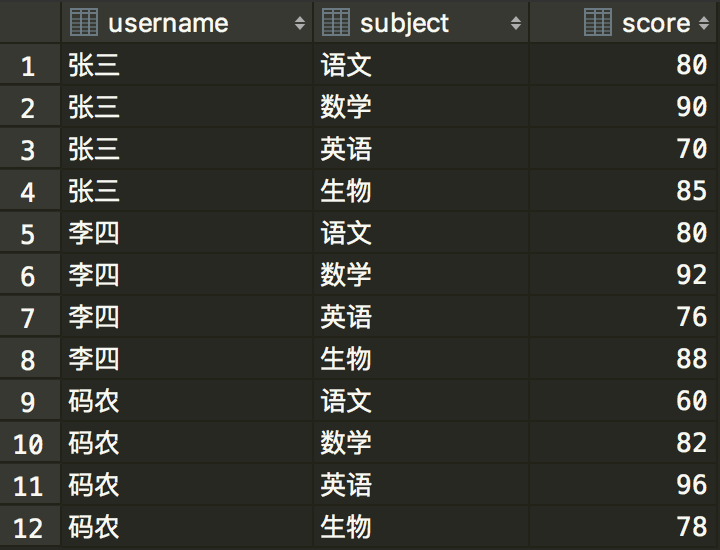Select the 英语 subject cell in row 3
The width and height of the screenshot is (720, 550).
coord(421,149)
